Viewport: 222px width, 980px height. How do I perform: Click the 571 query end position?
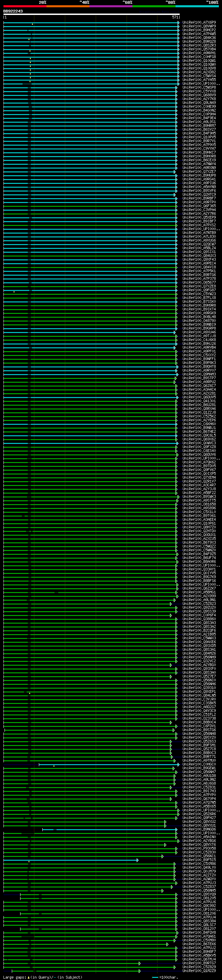point(175,17)
